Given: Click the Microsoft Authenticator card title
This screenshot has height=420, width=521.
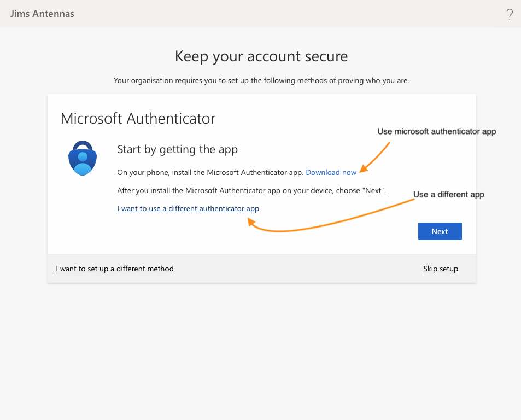Looking at the screenshot, I should pos(138,118).
